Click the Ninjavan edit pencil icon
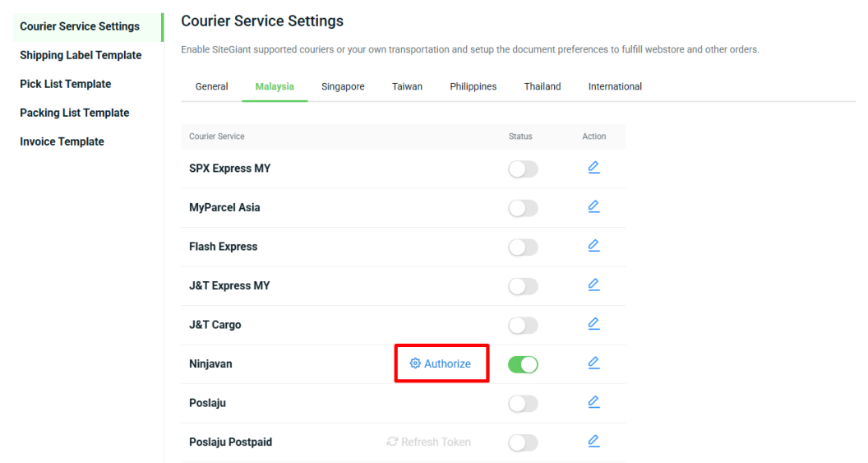The width and height of the screenshot is (868, 463). (593, 363)
